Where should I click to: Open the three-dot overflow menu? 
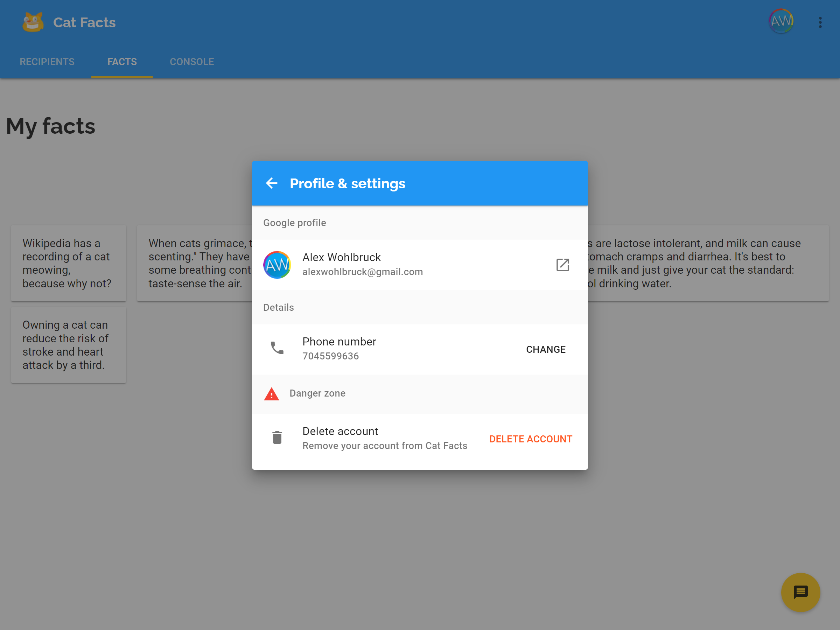point(820,22)
